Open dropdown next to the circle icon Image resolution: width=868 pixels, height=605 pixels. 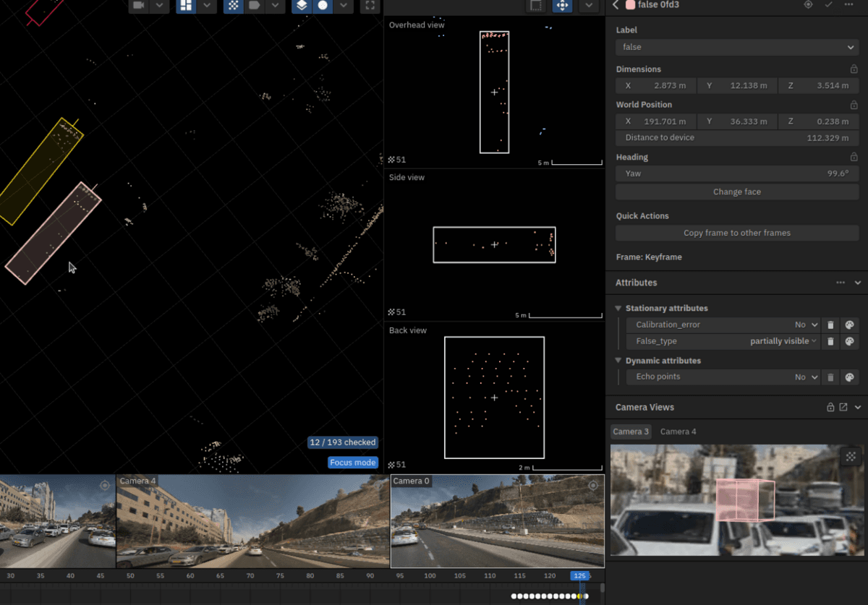point(343,6)
